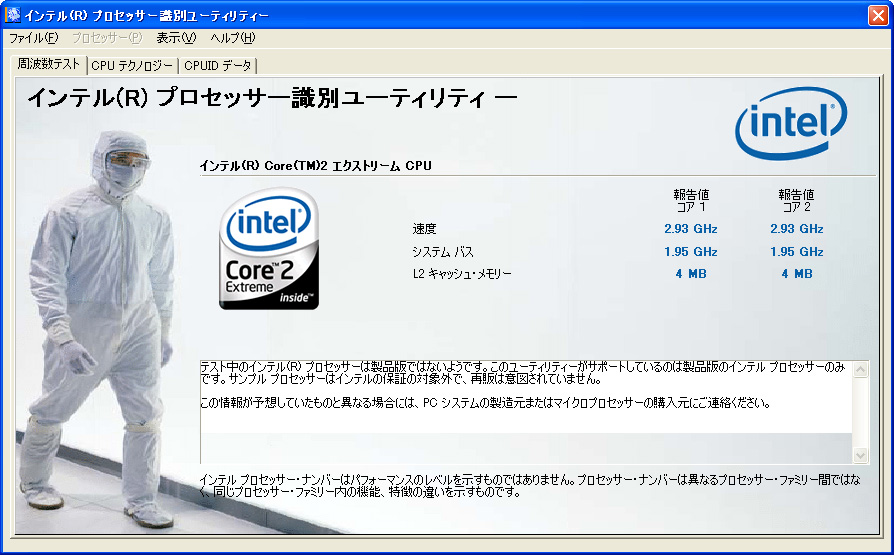The width and height of the screenshot is (894, 555).
Task: Click core 2 L2 cache 4 MB
Action: point(797,274)
